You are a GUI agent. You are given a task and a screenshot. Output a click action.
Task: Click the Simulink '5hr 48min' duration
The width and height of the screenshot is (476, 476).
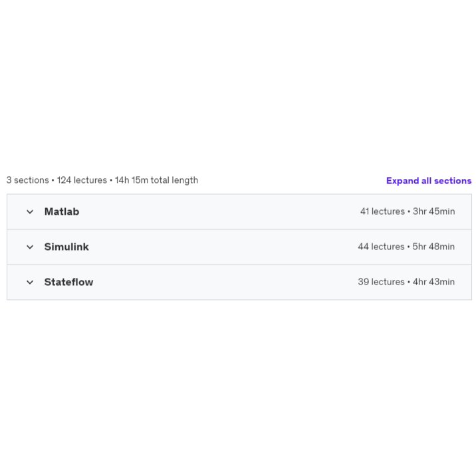click(x=433, y=247)
